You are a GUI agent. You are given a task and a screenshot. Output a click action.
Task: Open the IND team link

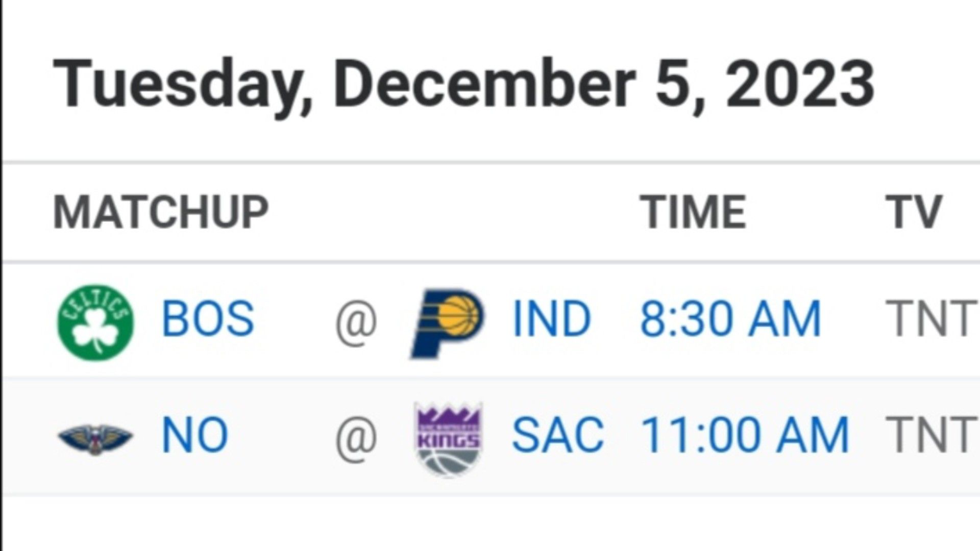[x=552, y=318]
